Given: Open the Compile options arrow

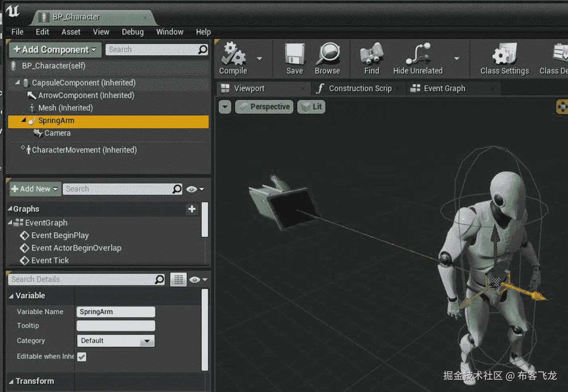Looking at the screenshot, I should [259, 59].
